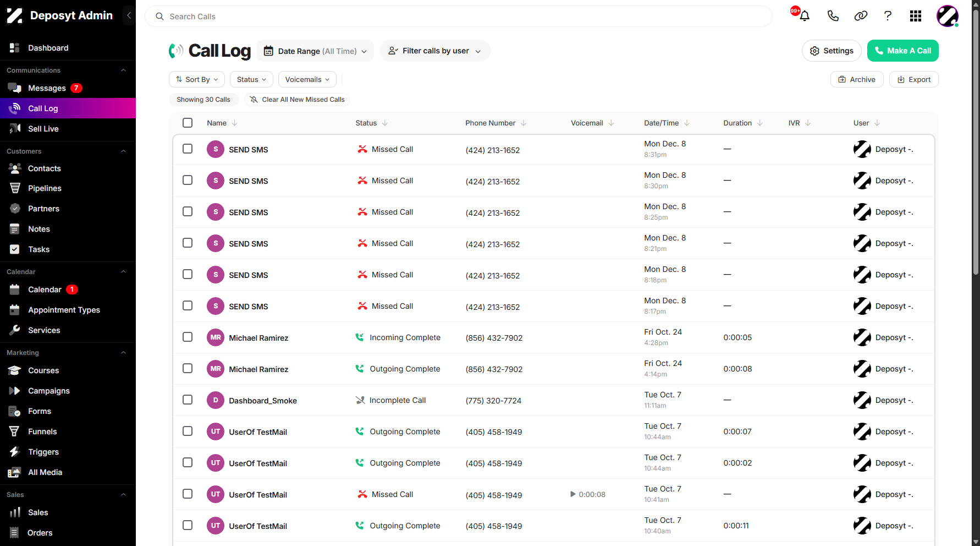The height and width of the screenshot is (546, 980).
Task: Toggle the select-all calls checkbox
Action: (x=188, y=123)
